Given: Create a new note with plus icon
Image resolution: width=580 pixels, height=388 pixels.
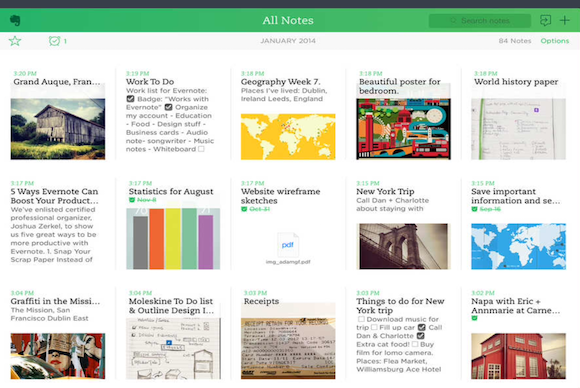Looking at the screenshot, I should 564,20.
